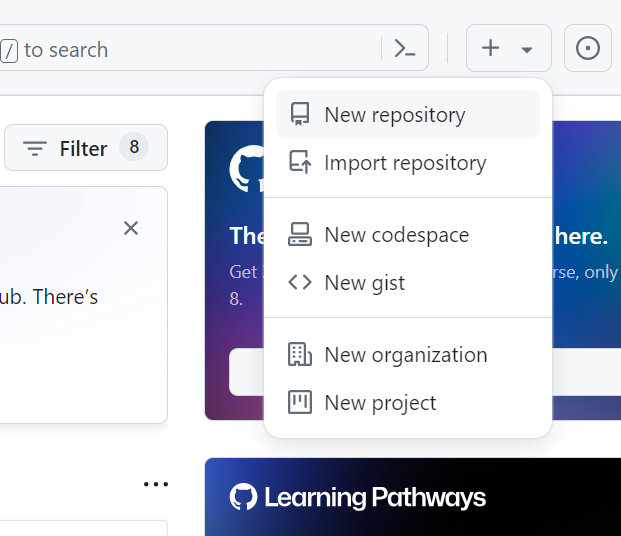Click the import repository upload icon
The height and width of the screenshot is (536, 621).
[x=300, y=162]
